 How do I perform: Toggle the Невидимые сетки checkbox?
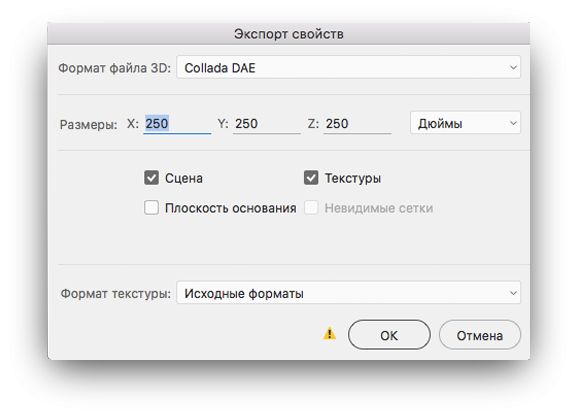click(311, 208)
